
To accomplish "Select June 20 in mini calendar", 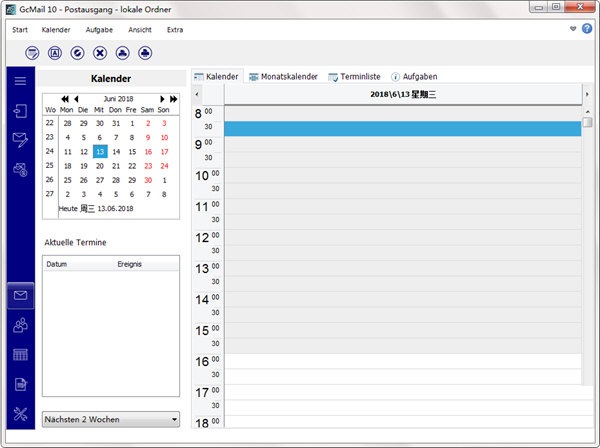I will pyautogui.click(x=100, y=166).
